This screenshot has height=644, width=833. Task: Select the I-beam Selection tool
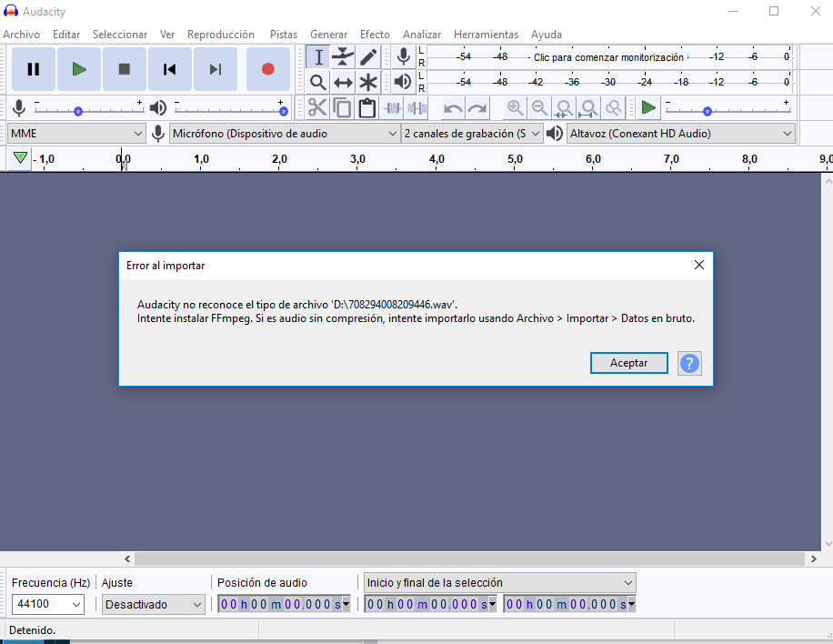pos(317,57)
